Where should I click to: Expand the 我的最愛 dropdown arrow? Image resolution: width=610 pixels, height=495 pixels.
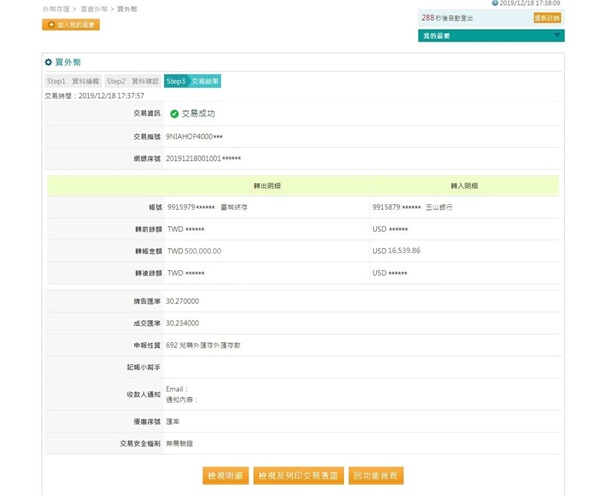(x=557, y=35)
